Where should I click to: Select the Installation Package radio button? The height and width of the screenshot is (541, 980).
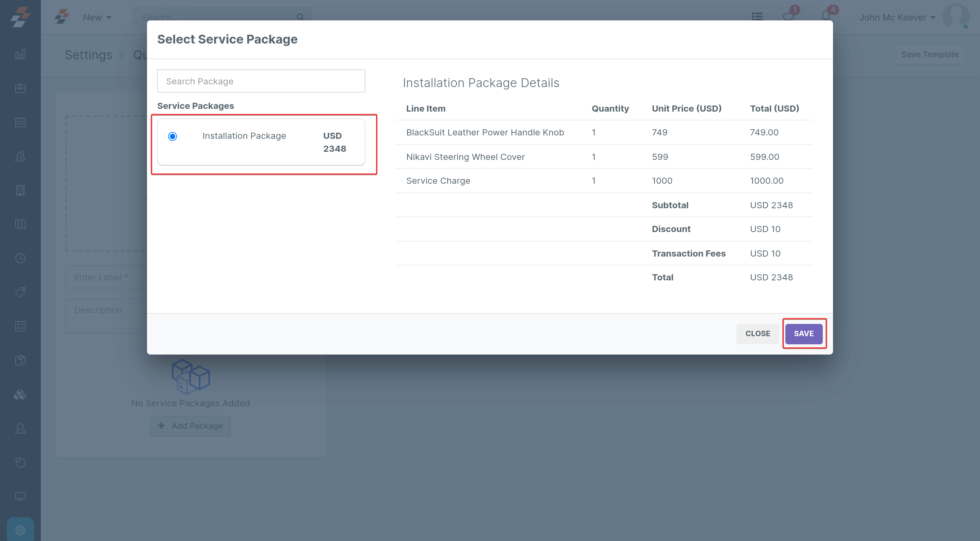pyautogui.click(x=172, y=136)
